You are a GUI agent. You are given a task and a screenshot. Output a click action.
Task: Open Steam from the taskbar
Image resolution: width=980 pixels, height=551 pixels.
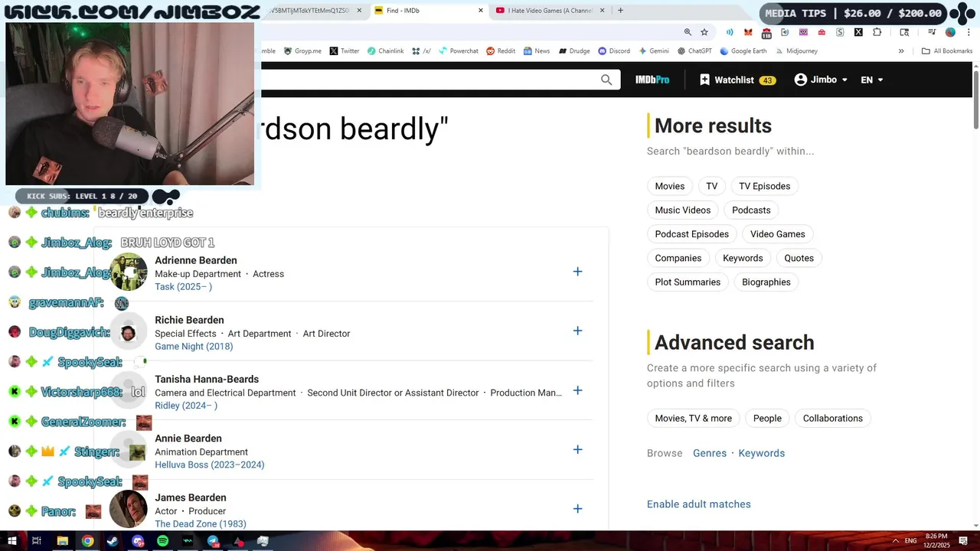(113, 541)
